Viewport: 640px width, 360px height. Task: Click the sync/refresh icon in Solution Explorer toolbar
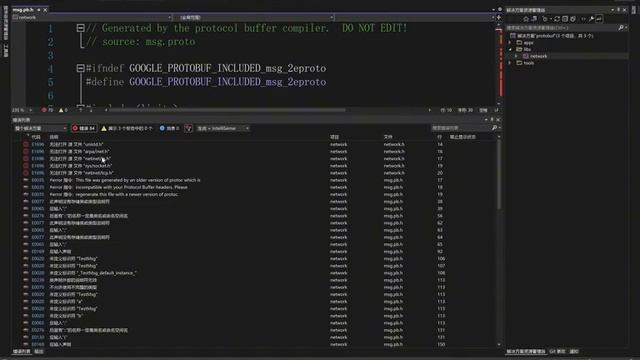pos(557,19)
